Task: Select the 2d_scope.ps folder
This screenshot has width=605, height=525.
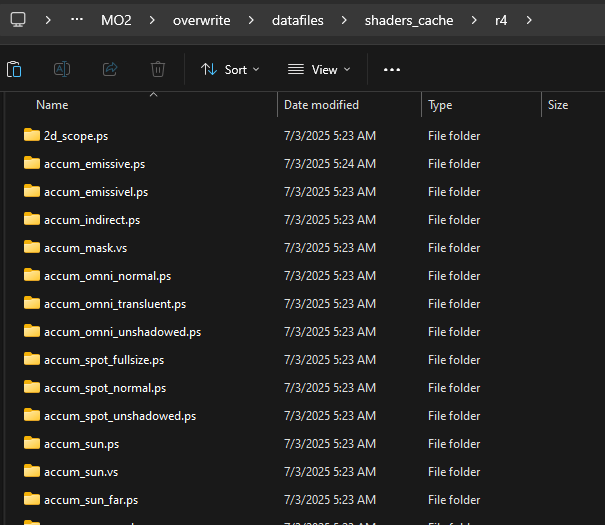Action: 76,136
